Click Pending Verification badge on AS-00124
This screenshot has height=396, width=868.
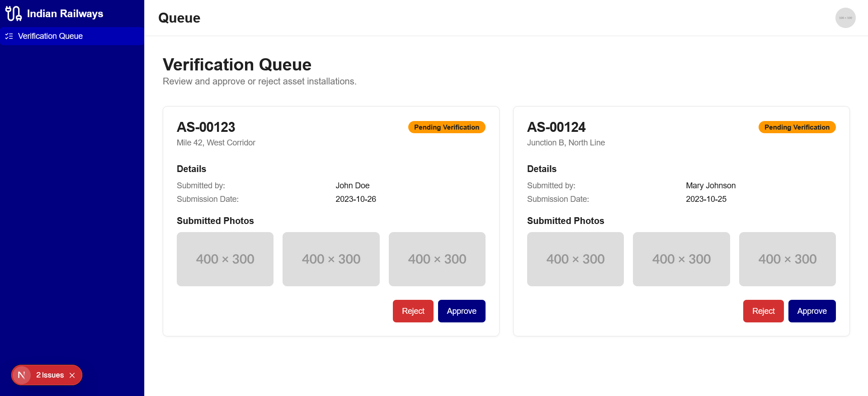(797, 127)
